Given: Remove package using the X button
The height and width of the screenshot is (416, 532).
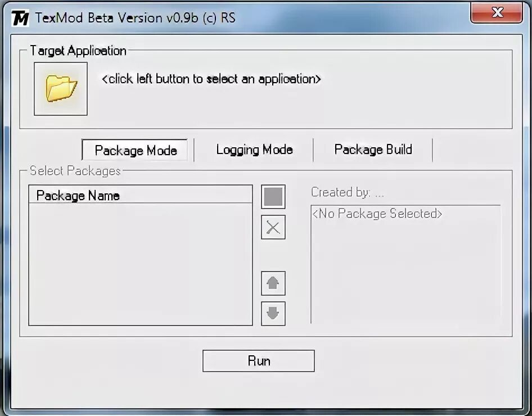Looking at the screenshot, I should point(273,227).
